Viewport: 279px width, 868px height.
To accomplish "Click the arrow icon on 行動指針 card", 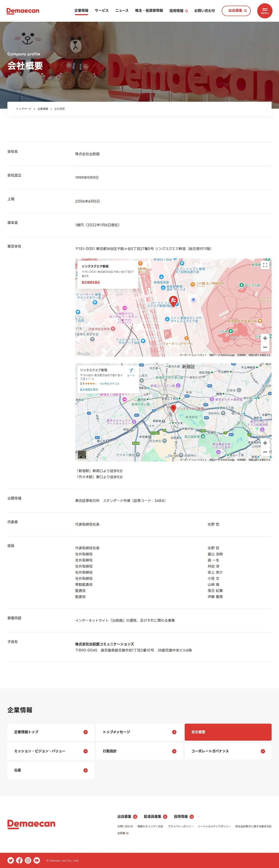I will [x=174, y=751].
